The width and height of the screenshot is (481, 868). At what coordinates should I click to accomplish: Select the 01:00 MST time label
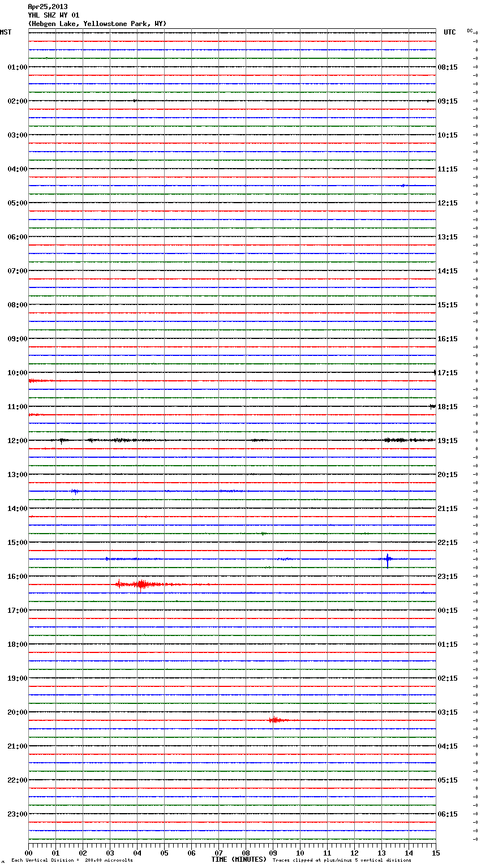coord(17,67)
